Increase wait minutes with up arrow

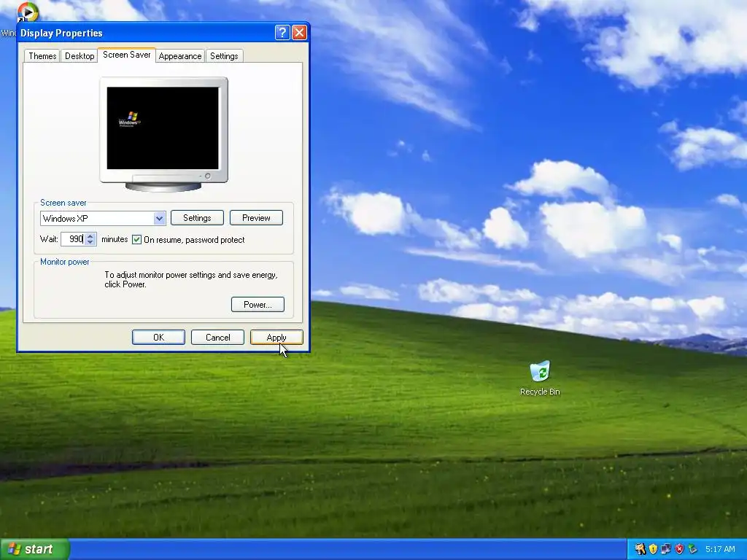pos(90,236)
